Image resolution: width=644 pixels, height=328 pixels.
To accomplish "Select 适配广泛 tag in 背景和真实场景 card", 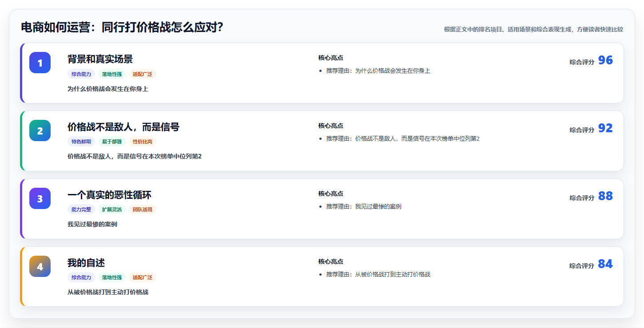I will click(143, 74).
